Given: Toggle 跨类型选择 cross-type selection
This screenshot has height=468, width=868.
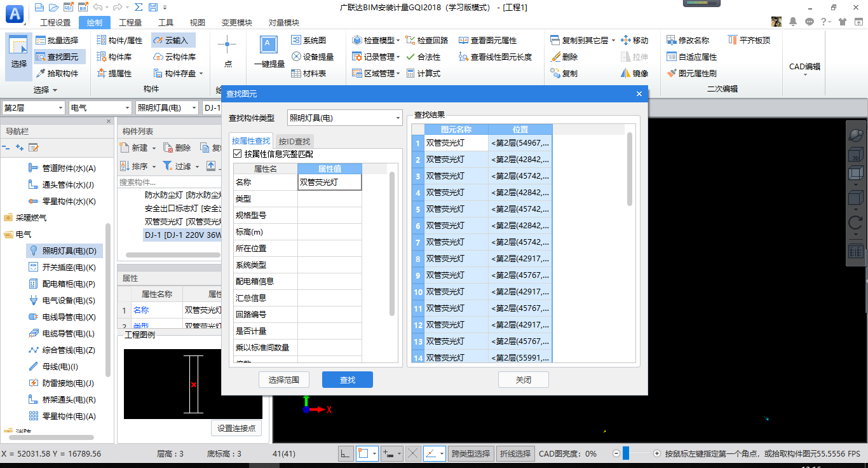Looking at the screenshot, I should coord(471,453).
